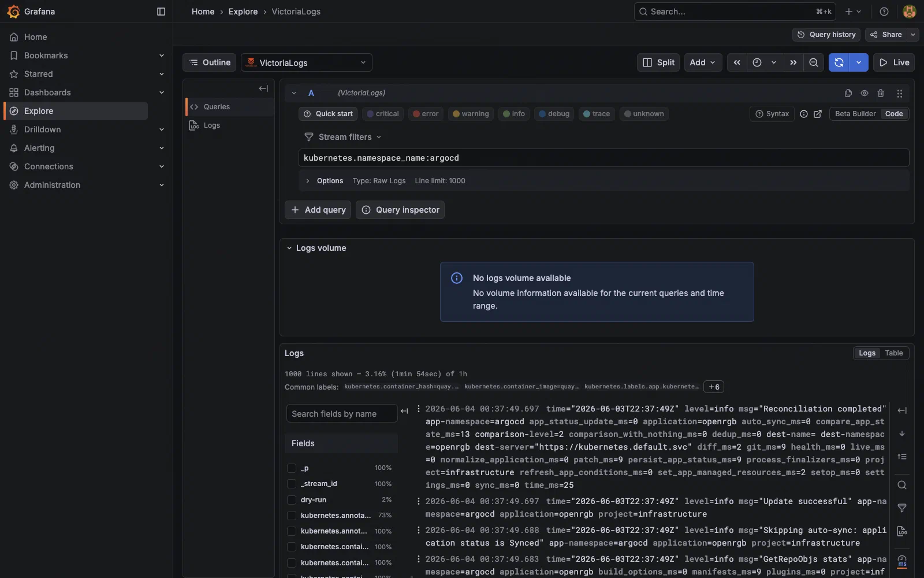Check the kubernetes.annota... 73% field checkbox
The image size is (924, 578).
tap(292, 516)
